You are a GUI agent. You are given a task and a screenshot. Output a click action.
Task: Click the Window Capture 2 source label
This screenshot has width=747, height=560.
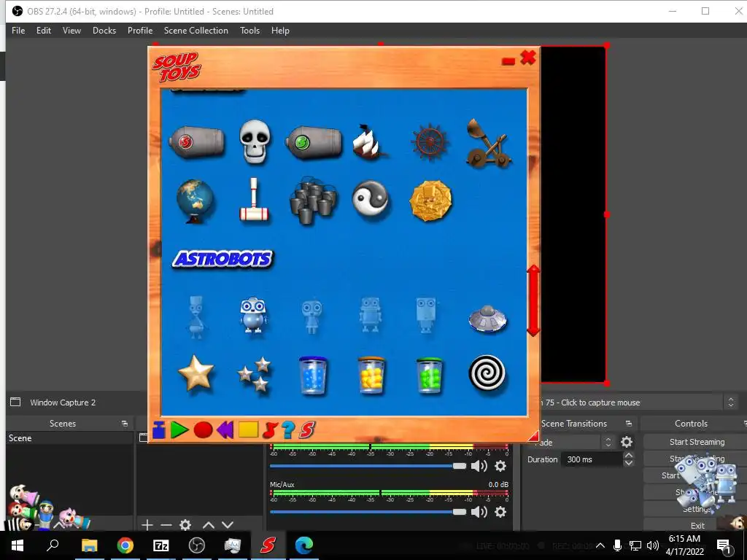63,402
